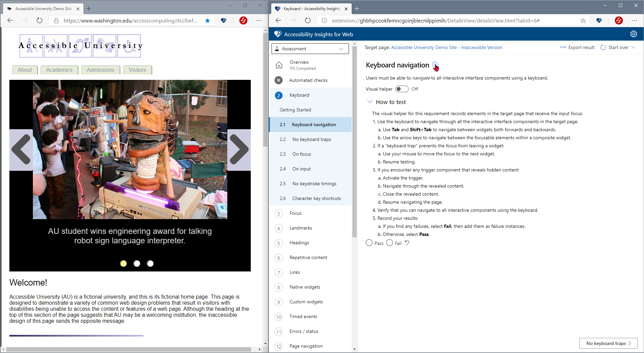Open the Admissions menu tab
This screenshot has width=644, height=353.
pos(101,70)
